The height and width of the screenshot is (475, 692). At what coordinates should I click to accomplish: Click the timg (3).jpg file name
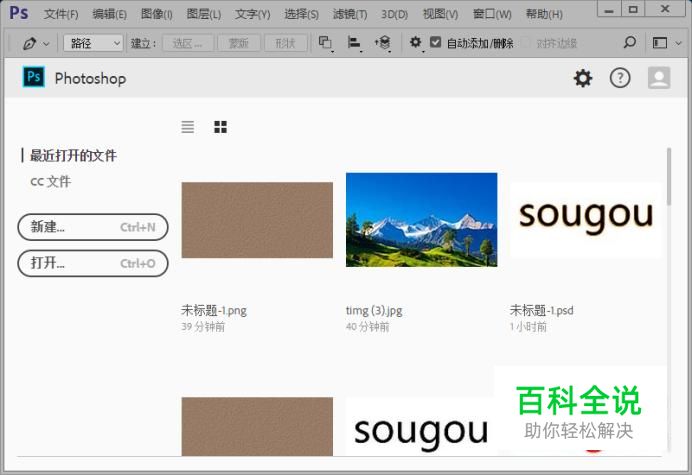pyautogui.click(x=374, y=310)
